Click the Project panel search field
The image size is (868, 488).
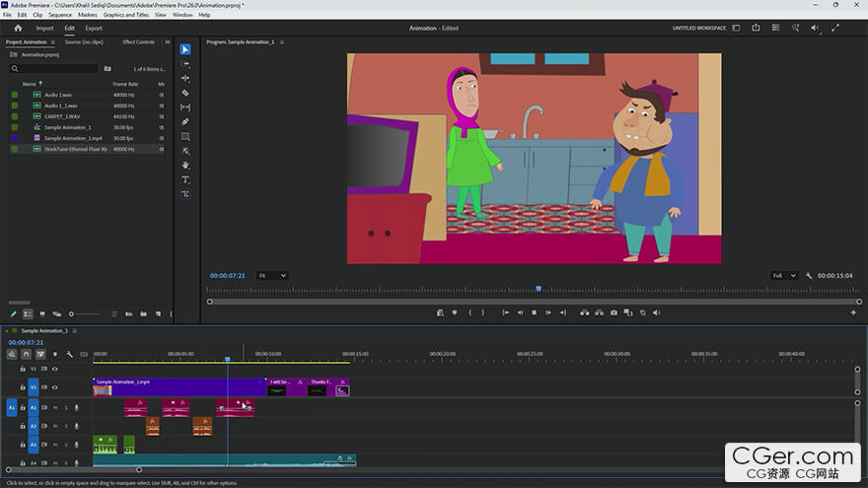(x=53, y=69)
